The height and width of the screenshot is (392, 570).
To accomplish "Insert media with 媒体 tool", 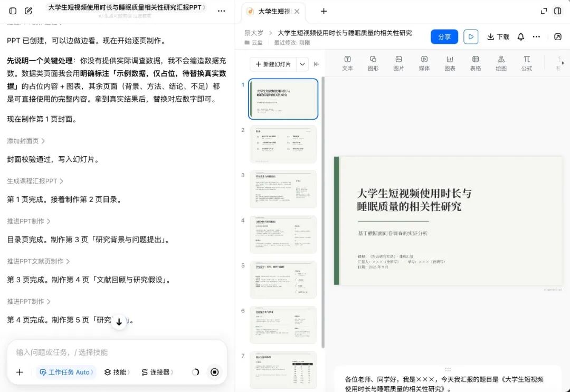I will (x=424, y=63).
